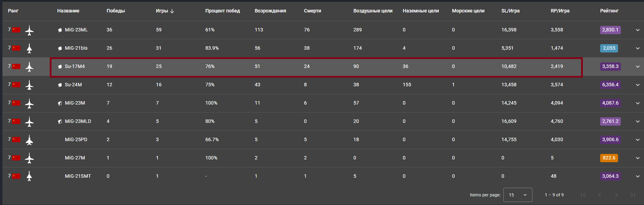Expand the MiG-21SMT row details

pyautogui.click(x=637, y=176)
